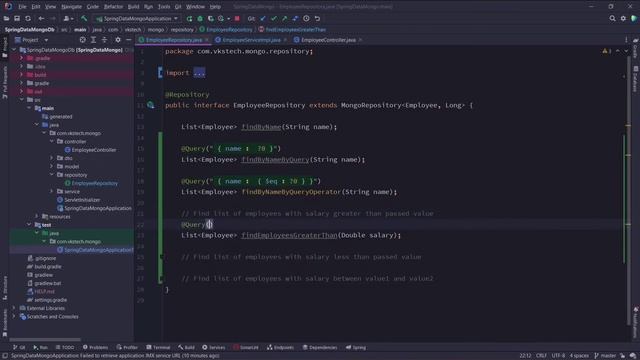Open the Terminal tool window

(x=158, y=347)
